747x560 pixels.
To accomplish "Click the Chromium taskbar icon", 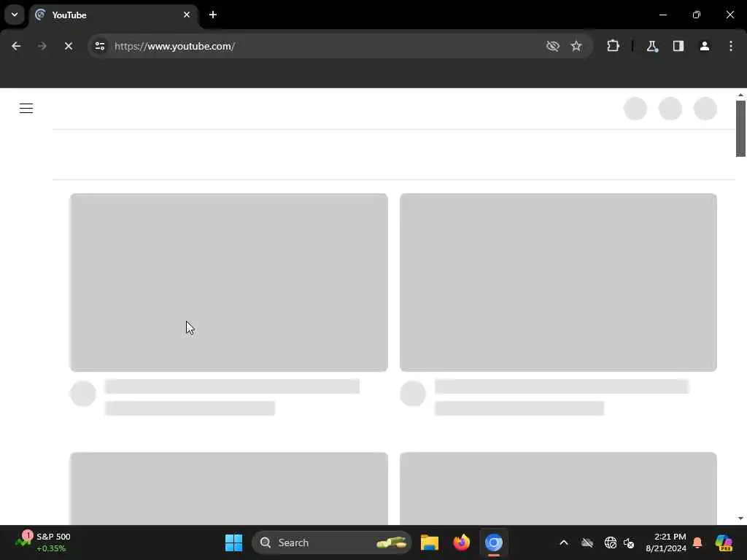I will click(494, 542).
